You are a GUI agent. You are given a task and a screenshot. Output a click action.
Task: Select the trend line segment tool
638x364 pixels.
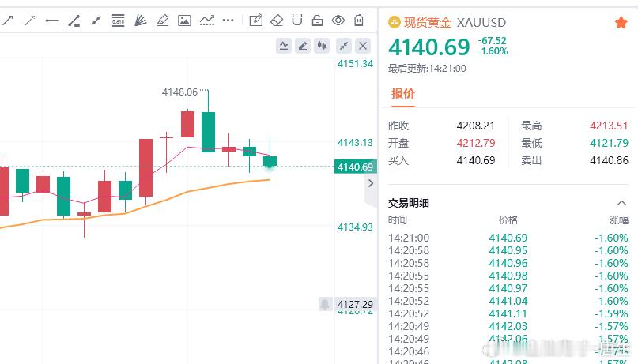96,21
